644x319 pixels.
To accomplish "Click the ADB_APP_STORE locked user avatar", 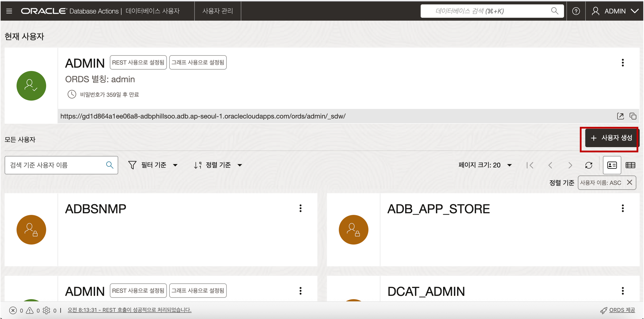I will [x=354, y=230].
